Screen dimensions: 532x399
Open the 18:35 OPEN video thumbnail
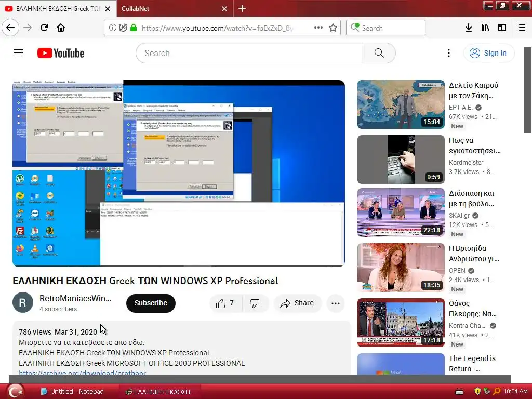coord(401,268)
